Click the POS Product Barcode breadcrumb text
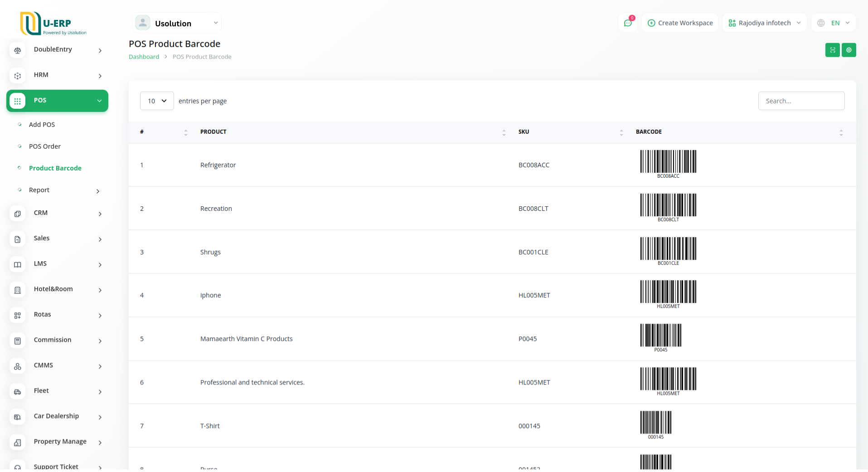This screenshot has width=868, height=472. coord(202,57)
